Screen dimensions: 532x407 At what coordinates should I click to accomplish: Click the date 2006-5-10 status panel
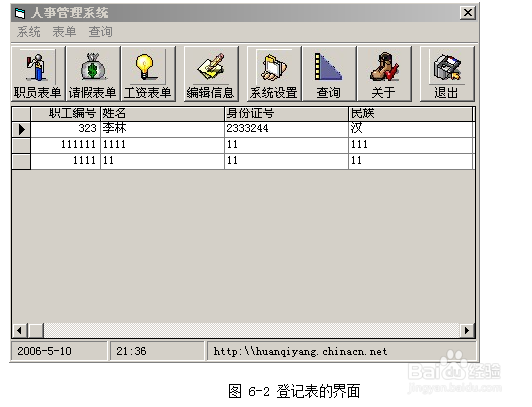pyautogui.click(x=59, y=351)
